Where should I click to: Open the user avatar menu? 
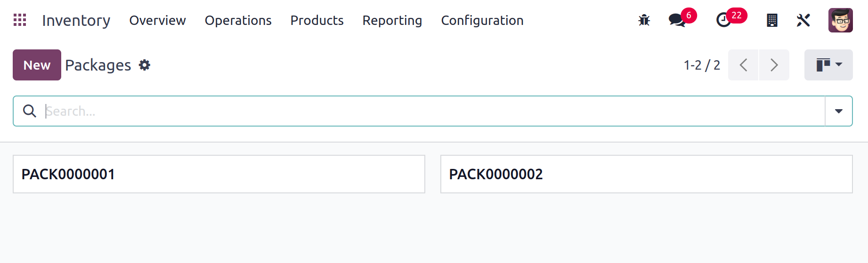pyautogui.click(x=840, y=20)
